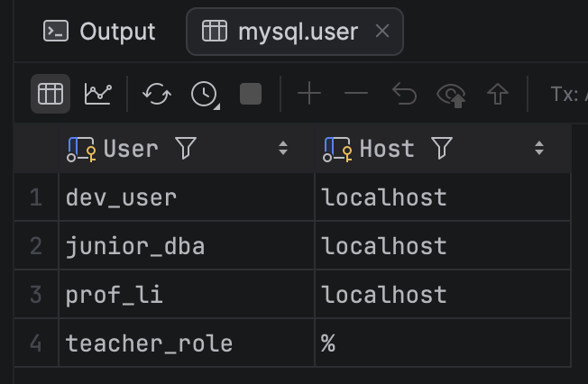Select the junior_dba cell

pyautogui.click(x=187, y=245)
